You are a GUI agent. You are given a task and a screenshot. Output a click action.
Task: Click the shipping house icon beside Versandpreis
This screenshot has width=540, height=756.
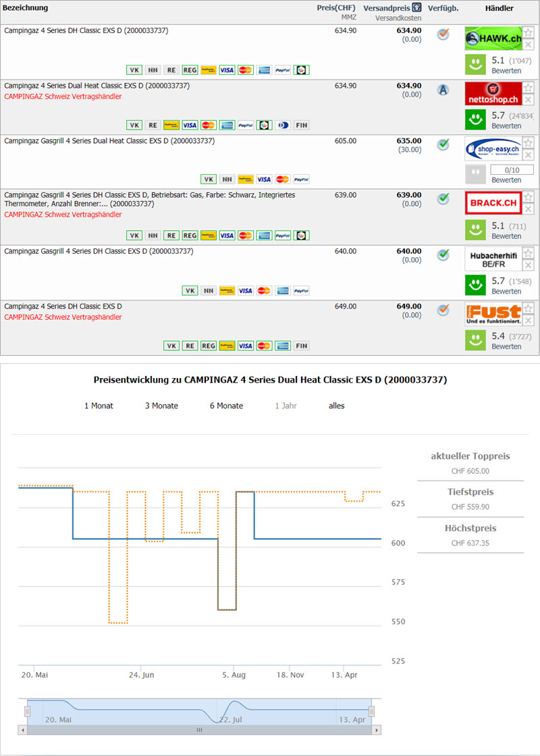point(416,7)
